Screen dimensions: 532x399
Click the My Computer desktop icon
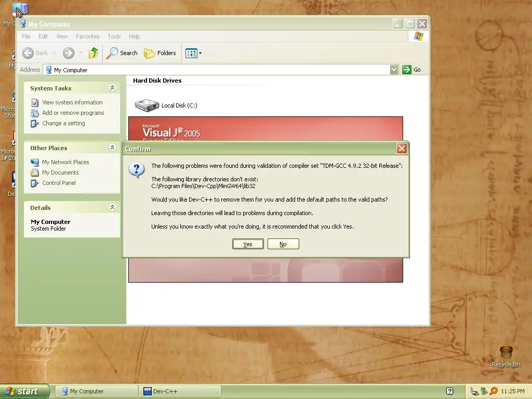[x=20, y=9]
